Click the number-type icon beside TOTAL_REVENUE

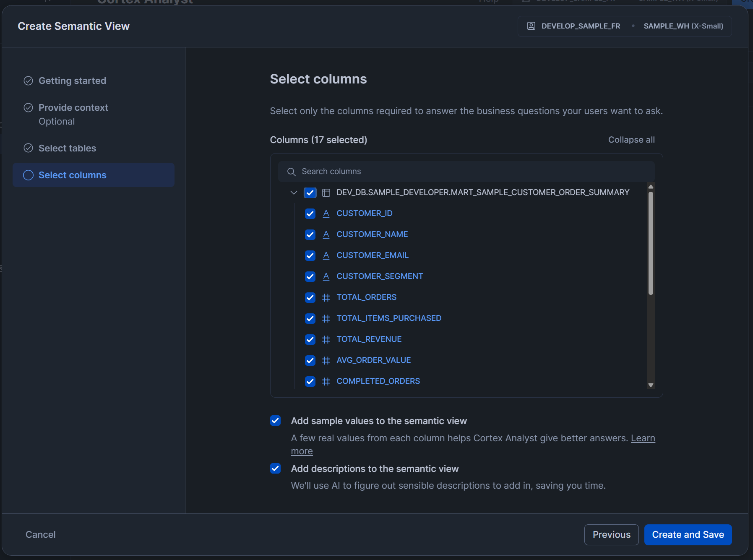point(326,339)
